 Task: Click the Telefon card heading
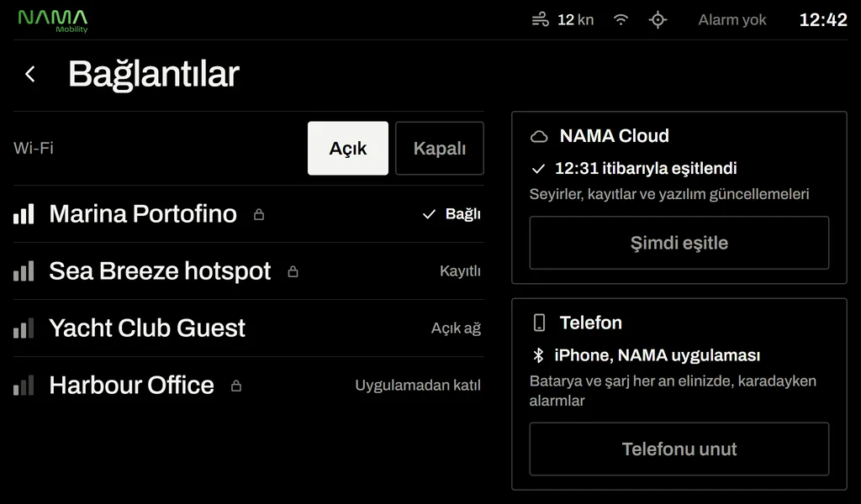591,323
